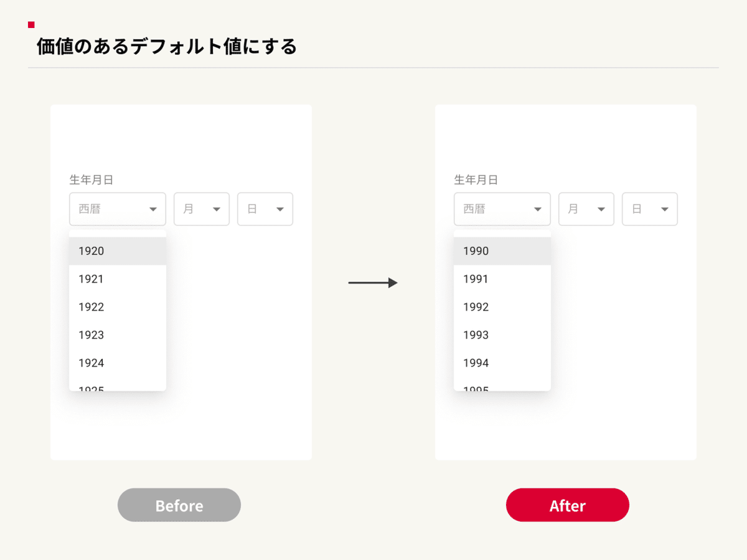Choose 1921 from the Before dropdown list
The image size is (747, 560).
118,279
